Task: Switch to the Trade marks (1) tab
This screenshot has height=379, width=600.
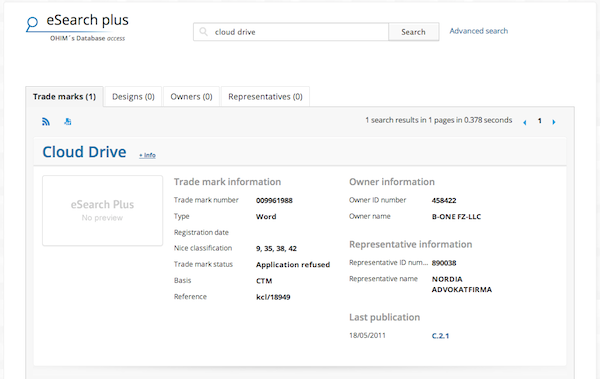Action: (x=64, y=96)
